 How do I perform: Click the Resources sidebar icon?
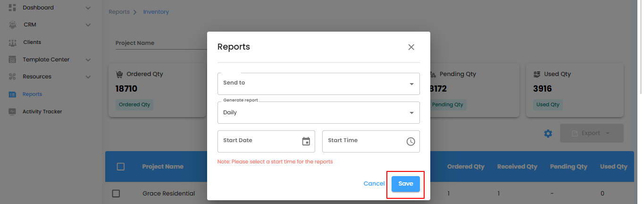(x=13, y=76)
